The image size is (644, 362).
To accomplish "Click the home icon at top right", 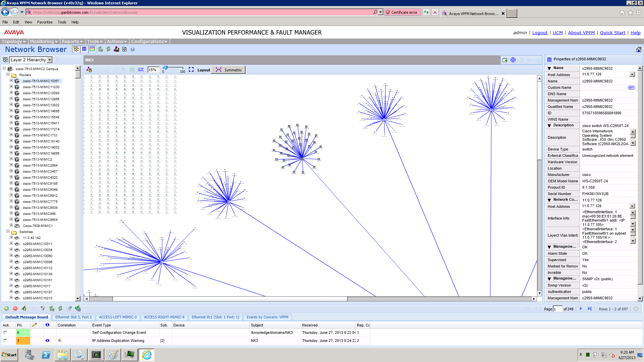I will [639, 49].
